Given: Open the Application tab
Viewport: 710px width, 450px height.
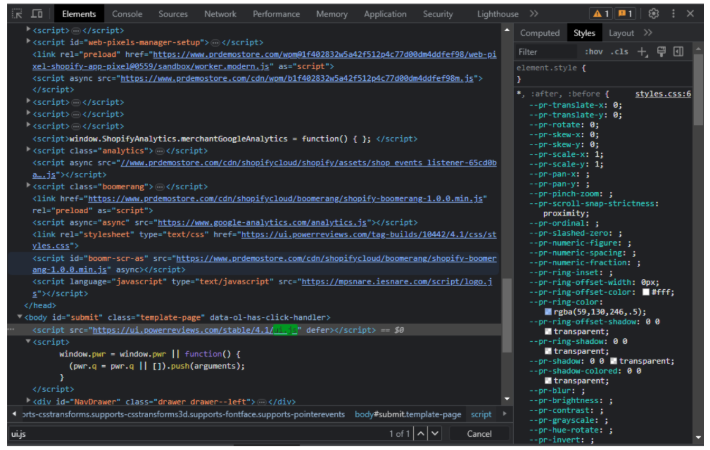Looking at the screenshot, I should (x=385, y=14).
